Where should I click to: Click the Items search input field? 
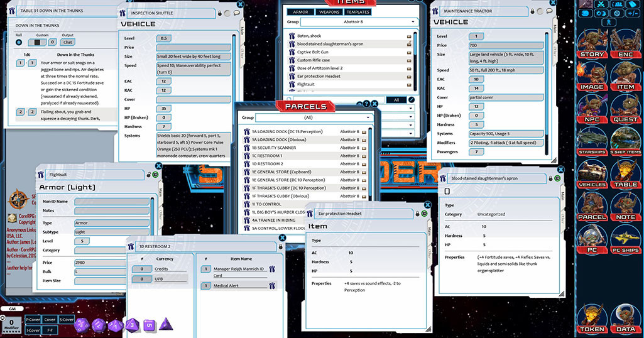(339, 100)
